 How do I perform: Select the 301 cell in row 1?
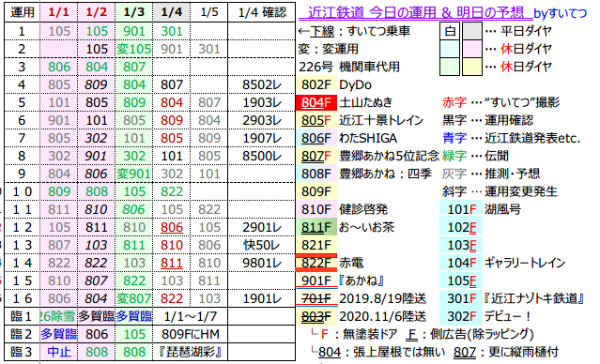click(171, 31)
